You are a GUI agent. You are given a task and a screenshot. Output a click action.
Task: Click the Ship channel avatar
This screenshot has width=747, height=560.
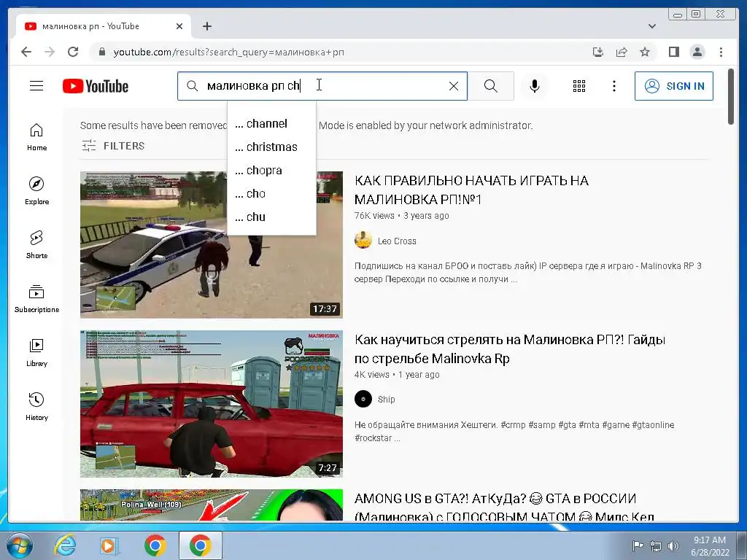(363, 399)
